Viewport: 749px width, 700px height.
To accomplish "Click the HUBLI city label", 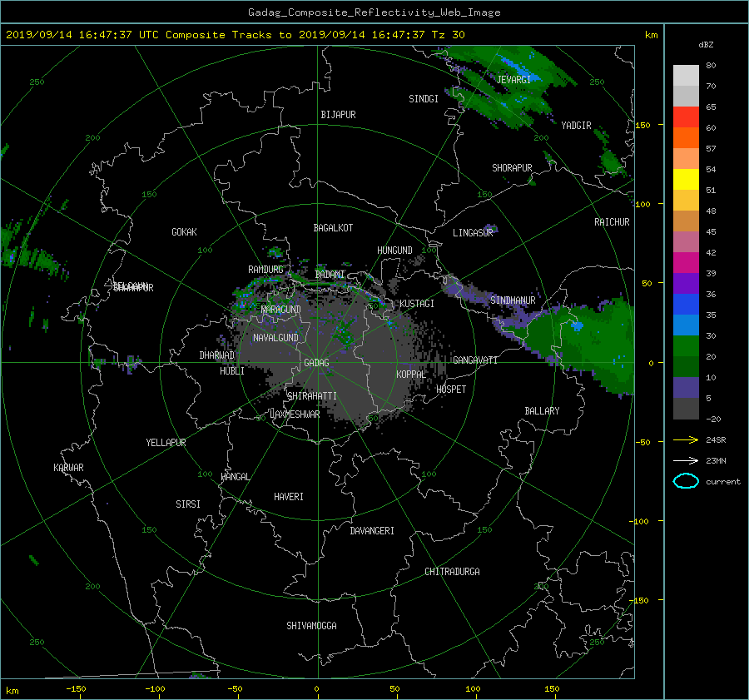I will coord(231,371).
